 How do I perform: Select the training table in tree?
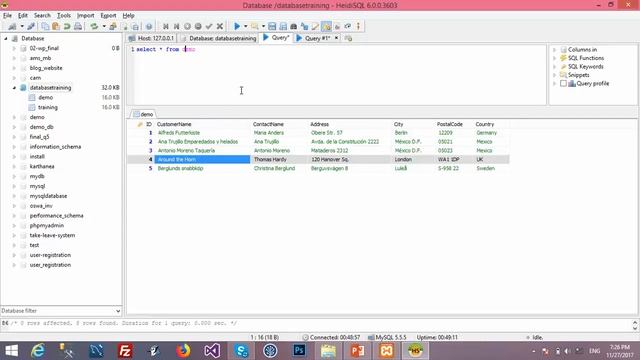48,107
